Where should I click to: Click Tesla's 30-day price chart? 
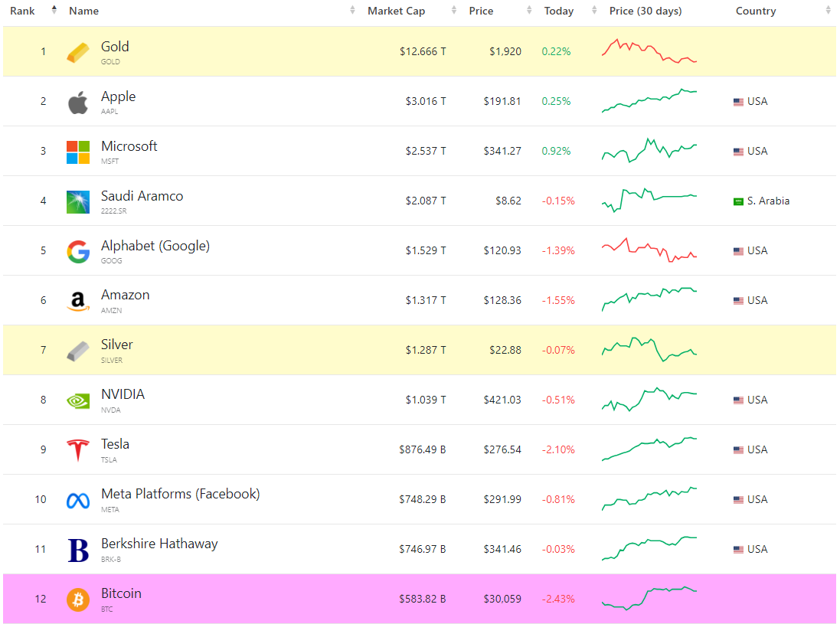pos(649,449)
